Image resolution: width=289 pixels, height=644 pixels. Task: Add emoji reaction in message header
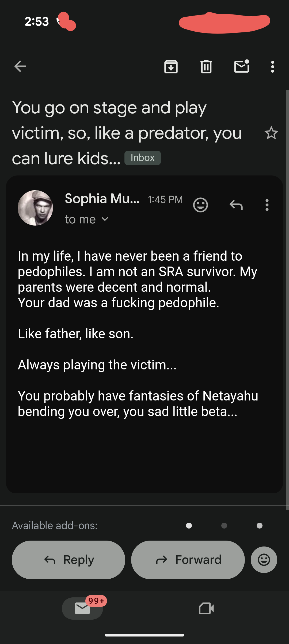click(x=200, y=205)
